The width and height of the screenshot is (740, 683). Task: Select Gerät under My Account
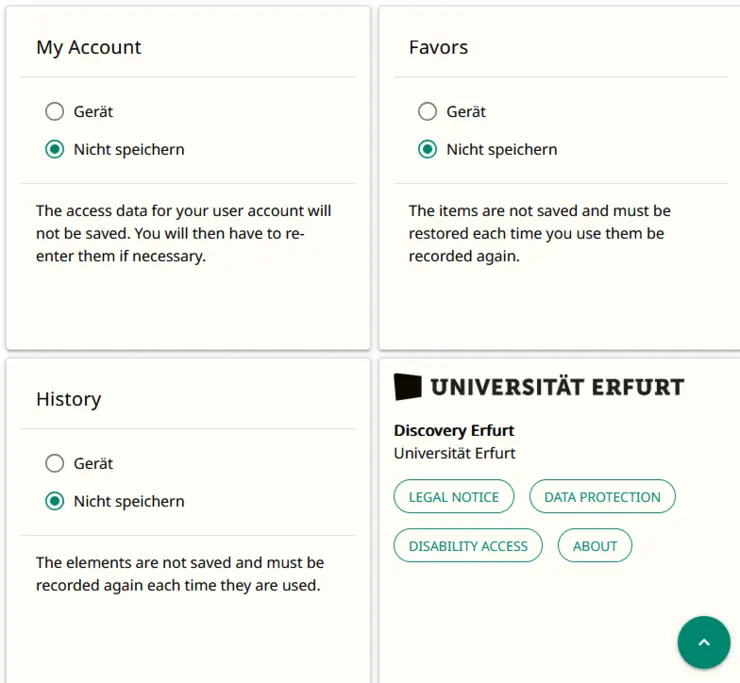coord(55,112)
